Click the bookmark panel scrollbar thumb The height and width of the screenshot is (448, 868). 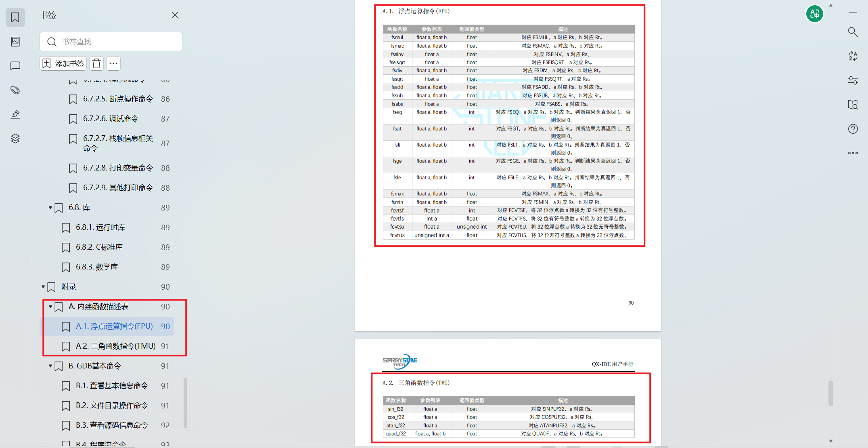pyautogui.click(x=185, y=402)
